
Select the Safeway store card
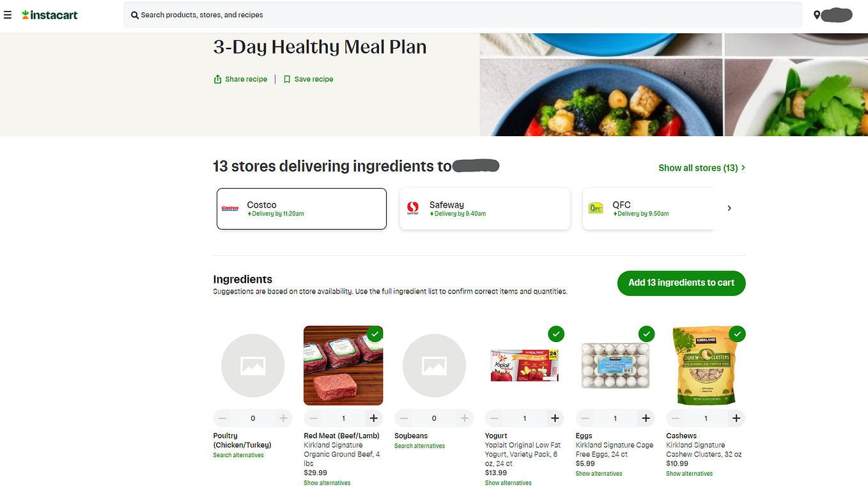(x=484, y=208)
